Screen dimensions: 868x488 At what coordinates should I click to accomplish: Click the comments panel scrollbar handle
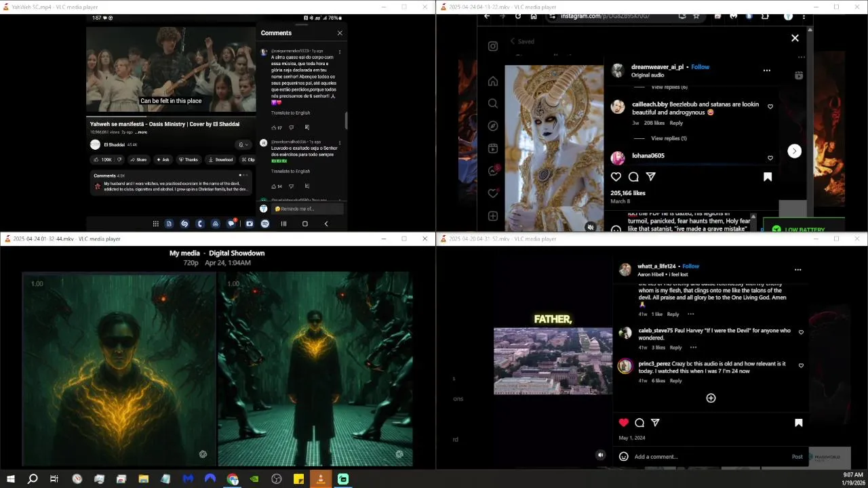coord(347,120)
